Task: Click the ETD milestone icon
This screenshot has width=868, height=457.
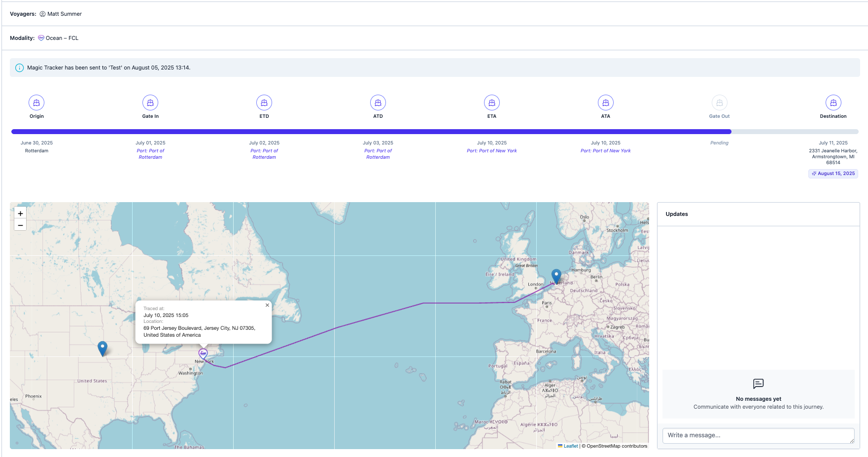Action: coord(264,103)
